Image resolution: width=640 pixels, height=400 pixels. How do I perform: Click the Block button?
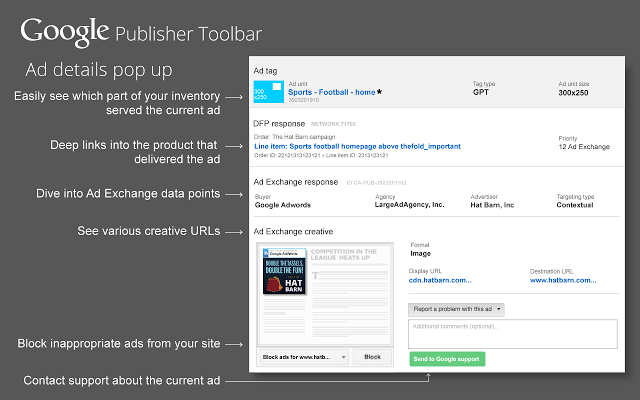coord(372,357)
